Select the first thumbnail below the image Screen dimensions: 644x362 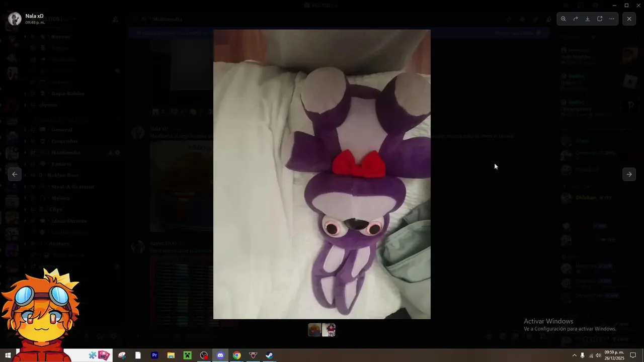(x=315, y=330)
